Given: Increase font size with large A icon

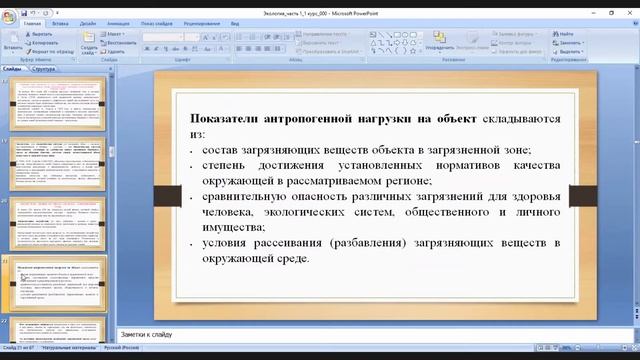Looking at the screenshot, I should pos(205,38).
